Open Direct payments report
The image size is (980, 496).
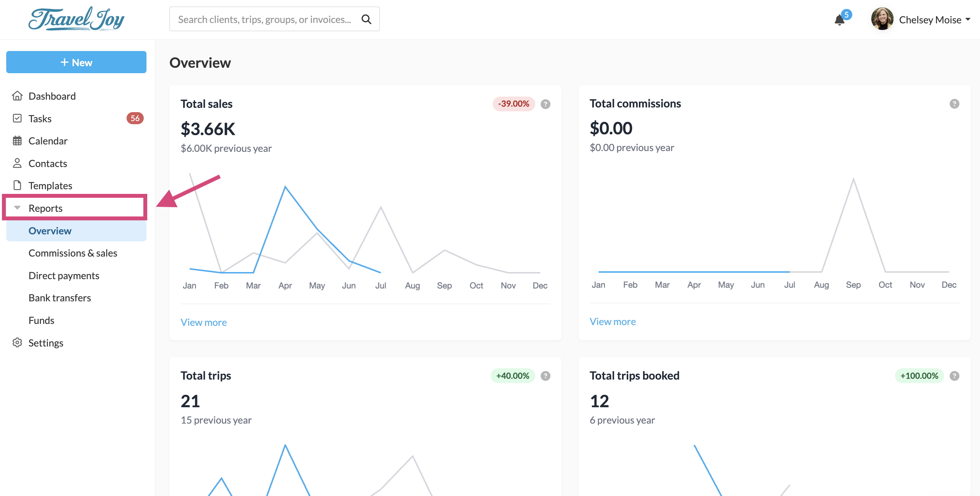tap(64, 276)
